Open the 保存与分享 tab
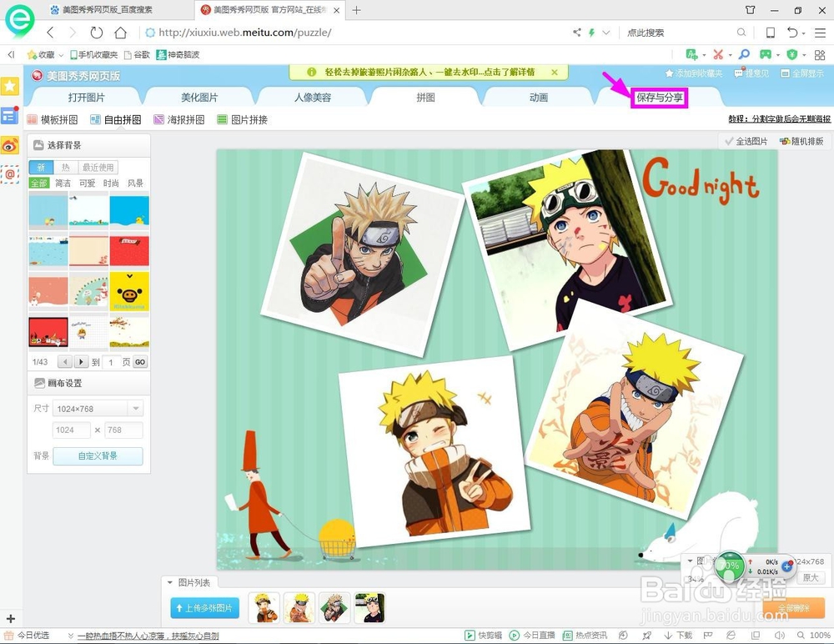This screenshot has height=644, width=834. (660, 98)
